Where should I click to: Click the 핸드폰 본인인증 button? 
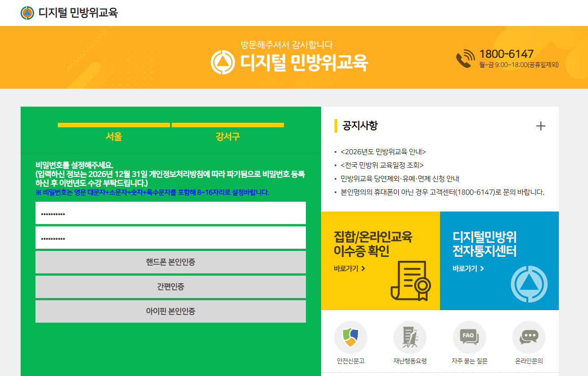click(x=171, y=262)
